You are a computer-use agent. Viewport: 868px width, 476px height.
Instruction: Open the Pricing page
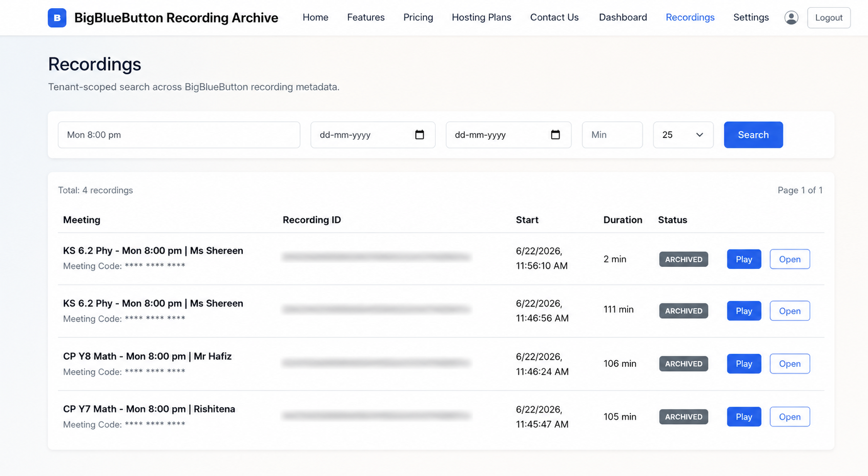coord(418,17)
